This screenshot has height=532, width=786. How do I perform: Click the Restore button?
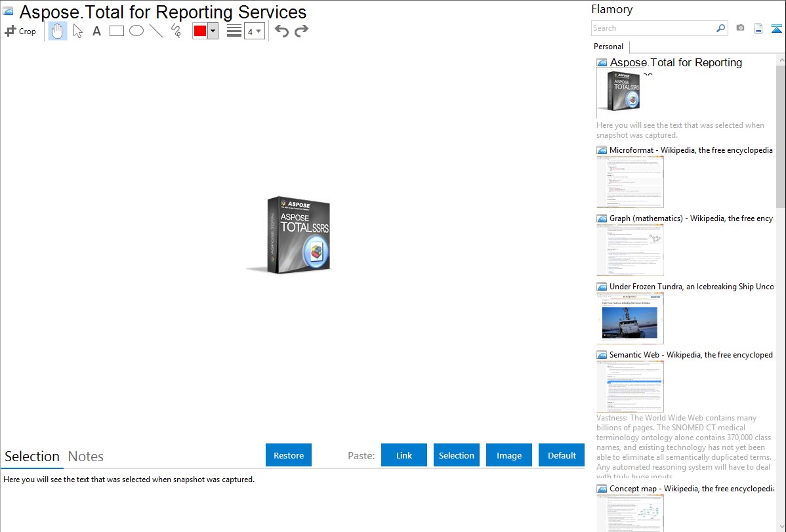289,455
